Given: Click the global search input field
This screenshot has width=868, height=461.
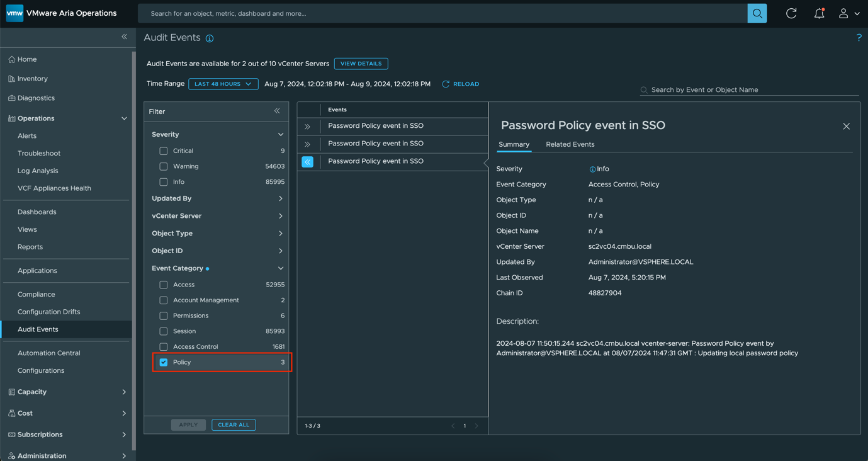Looking at the screenshot, I should 442,13.
